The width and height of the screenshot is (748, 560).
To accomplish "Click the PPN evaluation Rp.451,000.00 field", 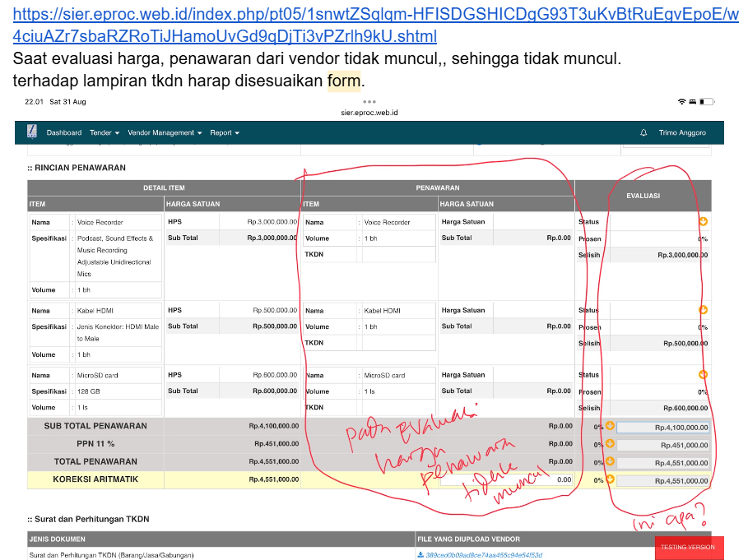I will (x=663, y=445).
